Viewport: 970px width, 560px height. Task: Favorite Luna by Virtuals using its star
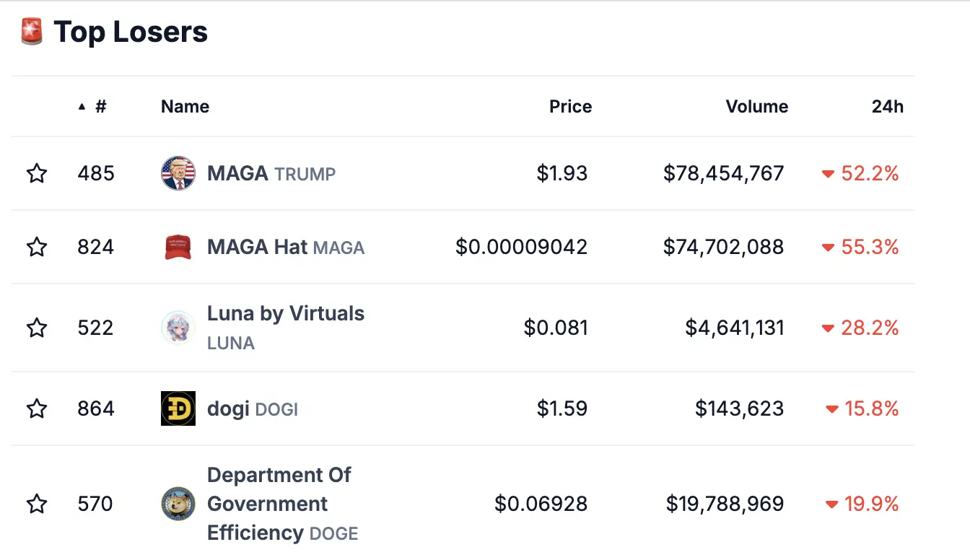pyautogui.click(x=37, y=328)
